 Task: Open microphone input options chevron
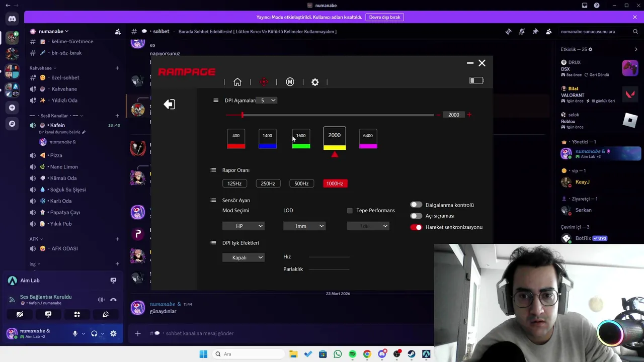[83, 334]
